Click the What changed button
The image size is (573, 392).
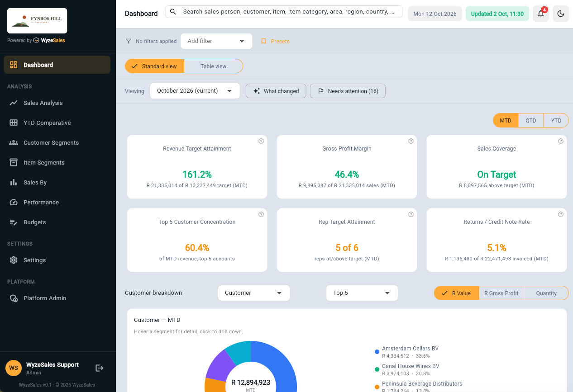click(276, 91)
